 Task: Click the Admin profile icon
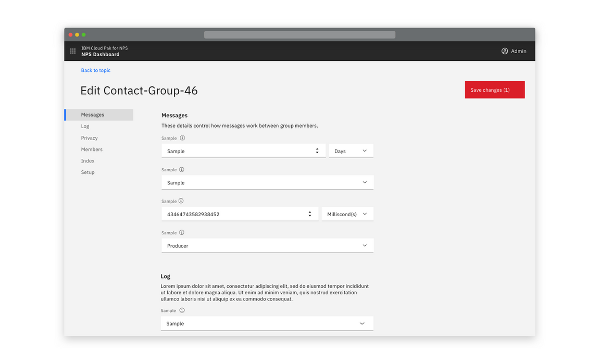tap(504, 51)
